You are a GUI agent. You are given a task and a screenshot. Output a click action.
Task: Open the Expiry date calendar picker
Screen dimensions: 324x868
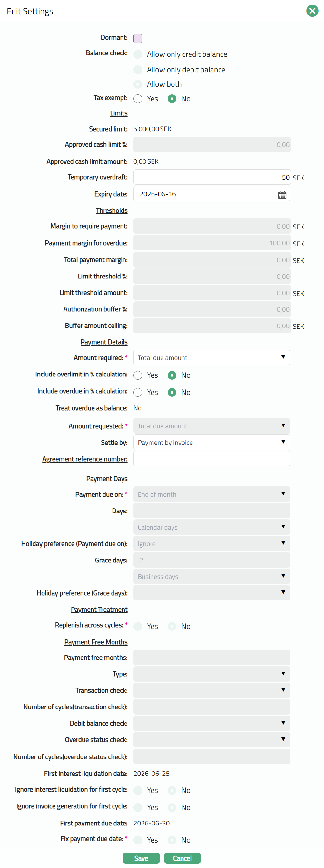click(x=282, y=195)
